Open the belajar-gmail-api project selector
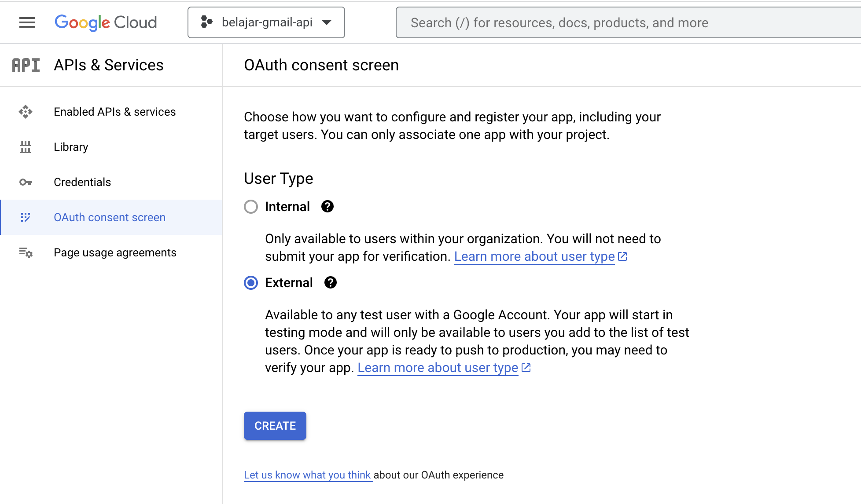861x504 pixels. [266, 22]
